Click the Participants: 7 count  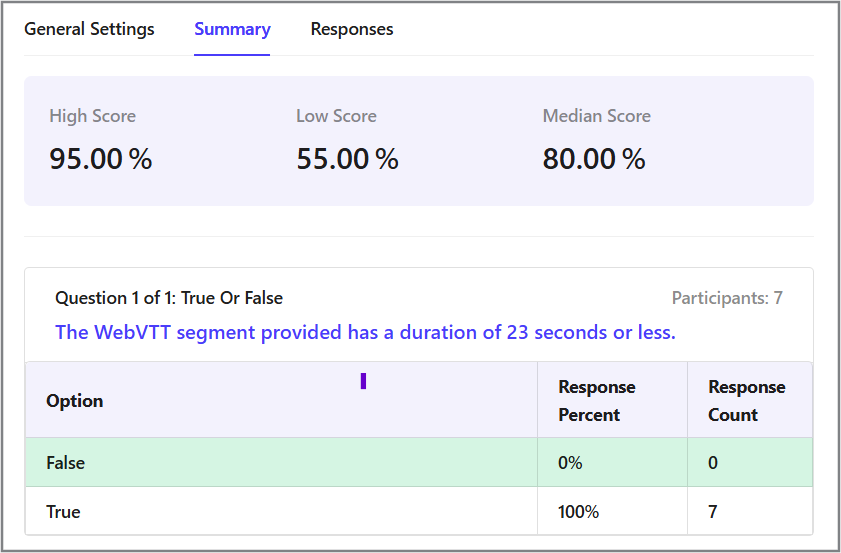click(x=726, y=298)
